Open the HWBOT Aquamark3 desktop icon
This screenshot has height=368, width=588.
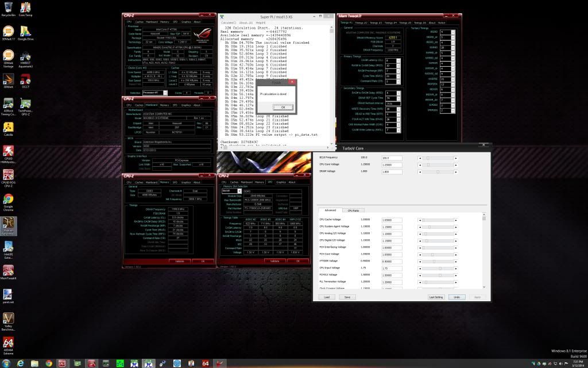25,59
